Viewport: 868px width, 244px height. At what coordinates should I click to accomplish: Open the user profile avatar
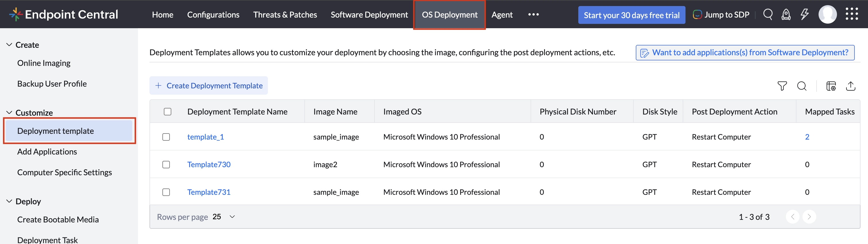tap(827, 14)
